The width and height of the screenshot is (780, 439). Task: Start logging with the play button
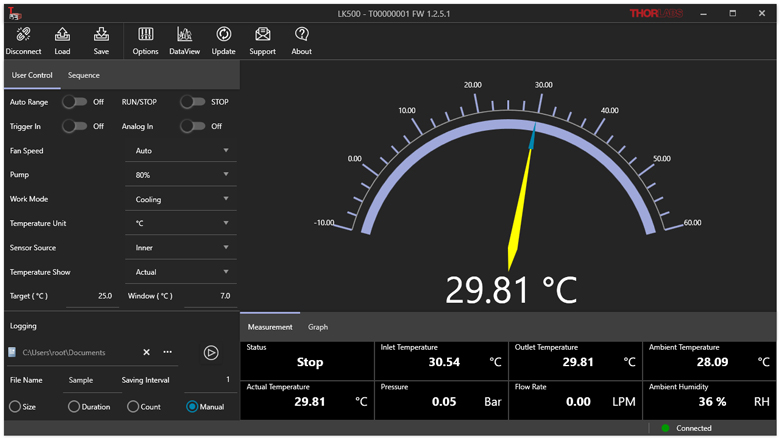coord(211,352)
